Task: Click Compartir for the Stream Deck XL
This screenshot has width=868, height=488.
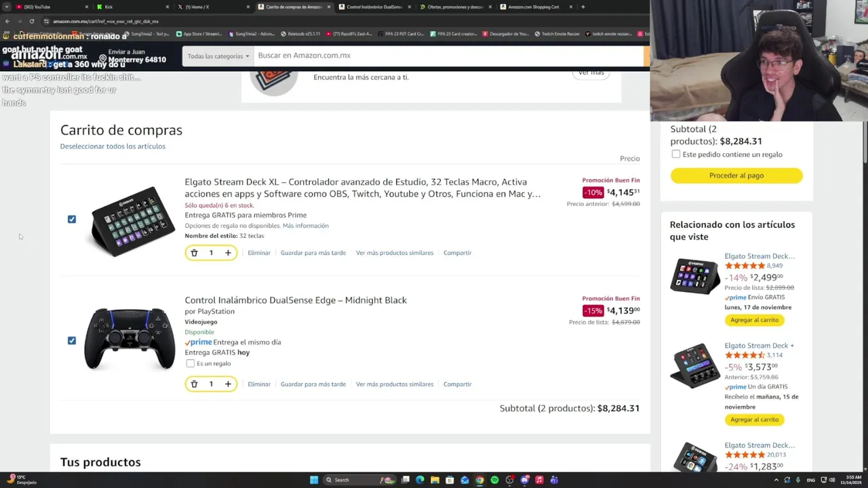Action: [457, 253]
